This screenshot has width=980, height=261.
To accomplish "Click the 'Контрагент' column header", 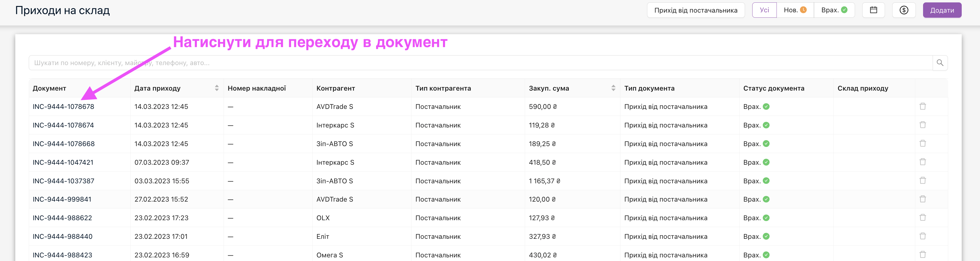I will point(336,88).
